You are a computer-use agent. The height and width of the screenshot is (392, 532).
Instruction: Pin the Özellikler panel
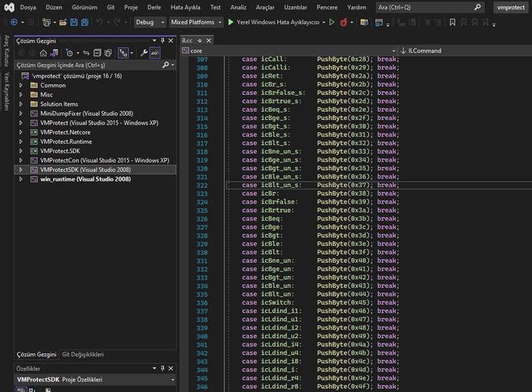click(x=163, y=368)
